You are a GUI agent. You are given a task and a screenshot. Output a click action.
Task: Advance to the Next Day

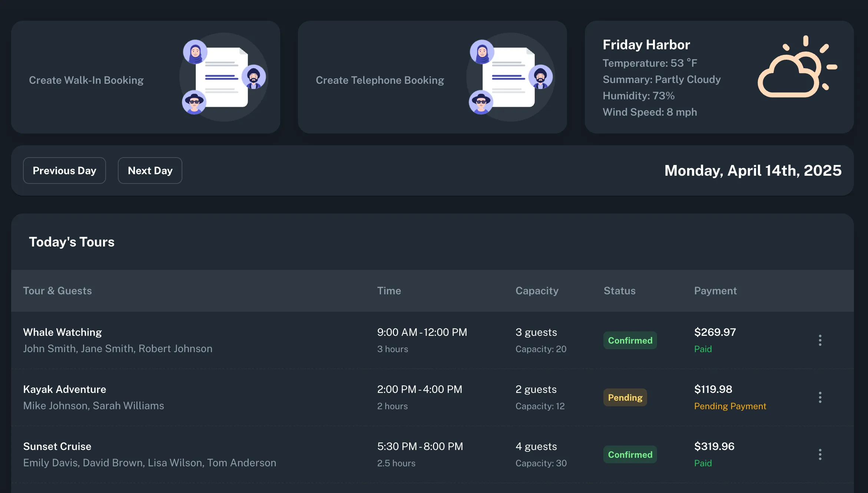pos(150,171)
